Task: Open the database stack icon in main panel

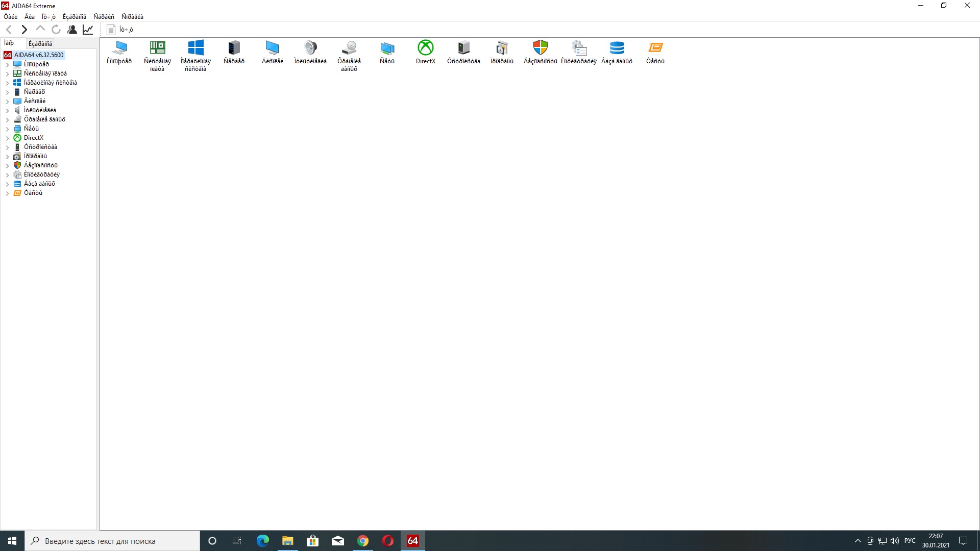Action: [617, 48]
